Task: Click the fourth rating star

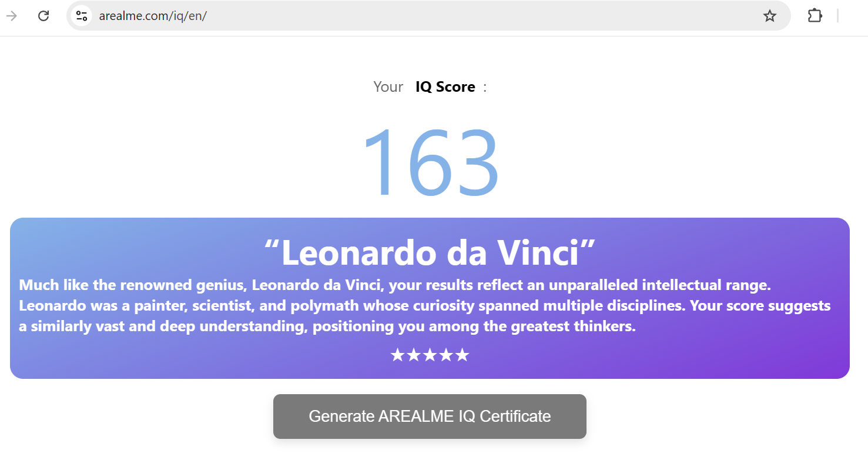Action: 446,355
